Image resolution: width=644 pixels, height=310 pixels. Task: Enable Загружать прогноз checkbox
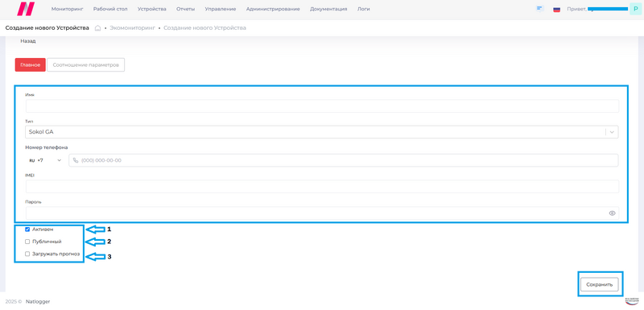(27, 254)
